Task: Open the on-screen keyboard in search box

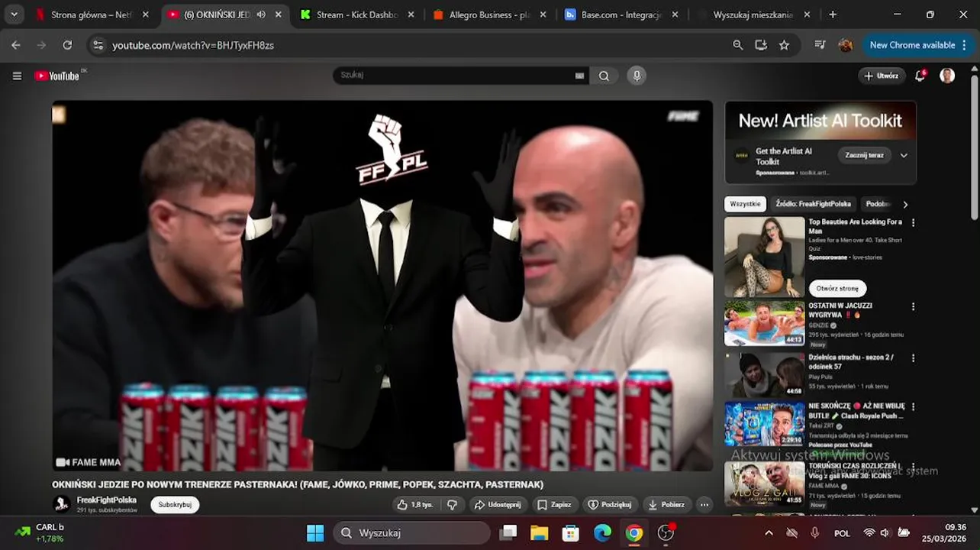Action: pos(579,76)
